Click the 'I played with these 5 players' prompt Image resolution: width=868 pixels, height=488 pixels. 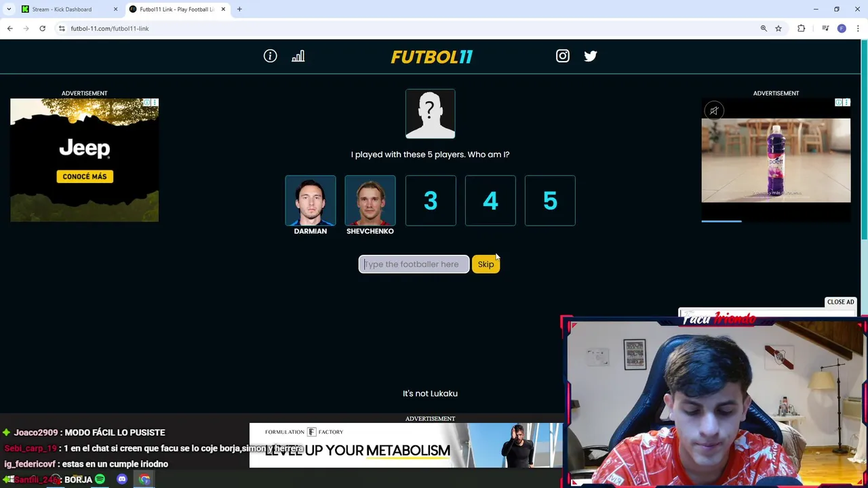pos(430,155)
